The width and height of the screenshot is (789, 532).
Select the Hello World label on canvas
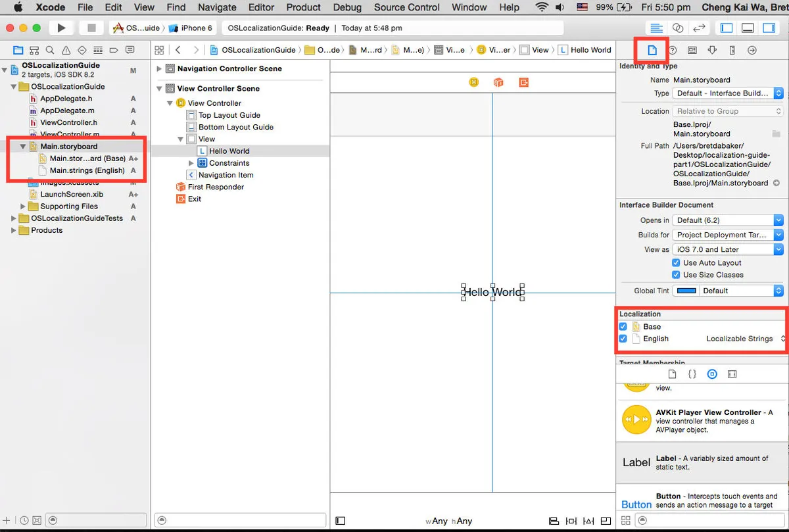[x=493, y=292]
